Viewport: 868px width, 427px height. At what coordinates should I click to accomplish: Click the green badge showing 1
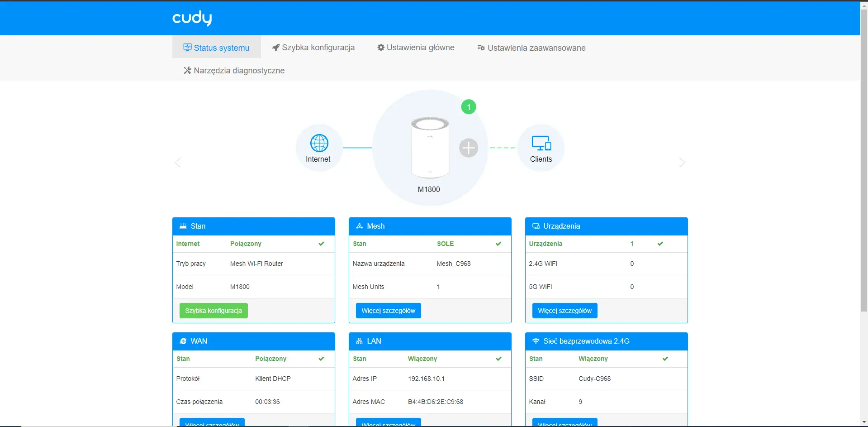pos(469,107)
